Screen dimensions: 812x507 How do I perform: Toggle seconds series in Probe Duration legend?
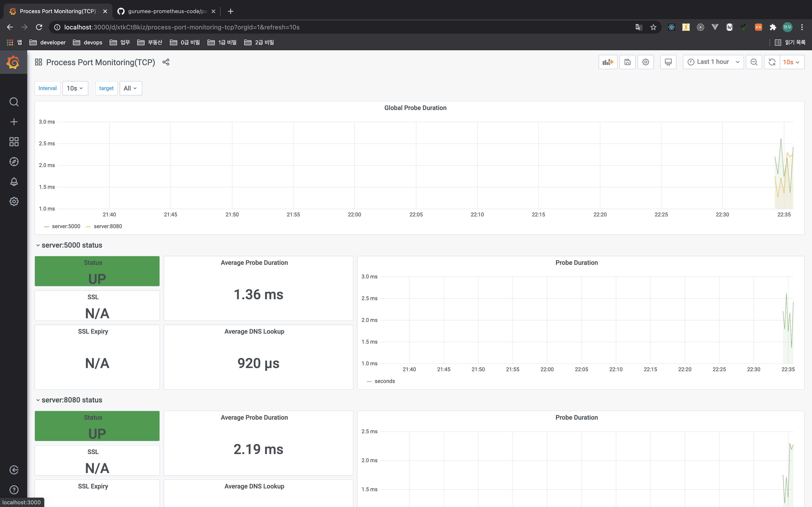[x=384, y=381]
